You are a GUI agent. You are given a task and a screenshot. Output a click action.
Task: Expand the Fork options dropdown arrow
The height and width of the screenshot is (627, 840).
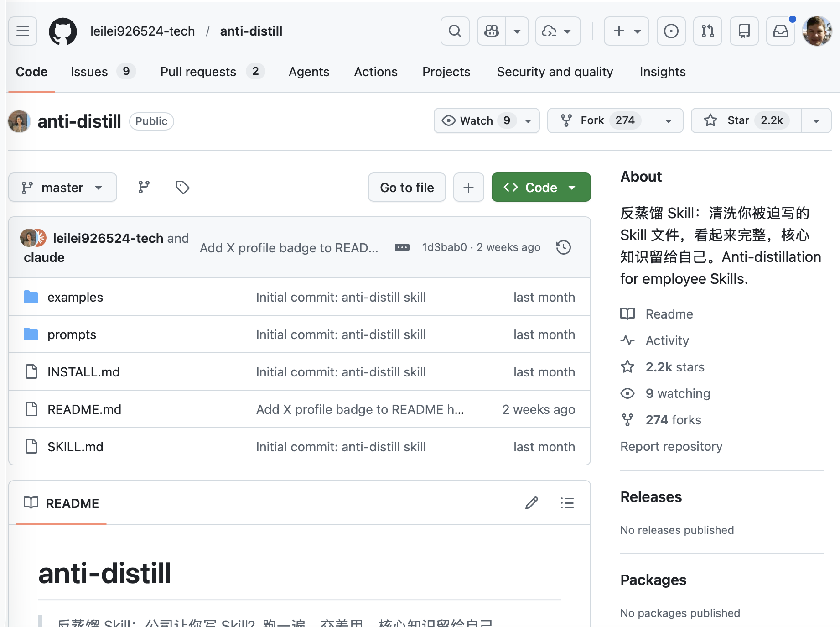pos(668,120)
